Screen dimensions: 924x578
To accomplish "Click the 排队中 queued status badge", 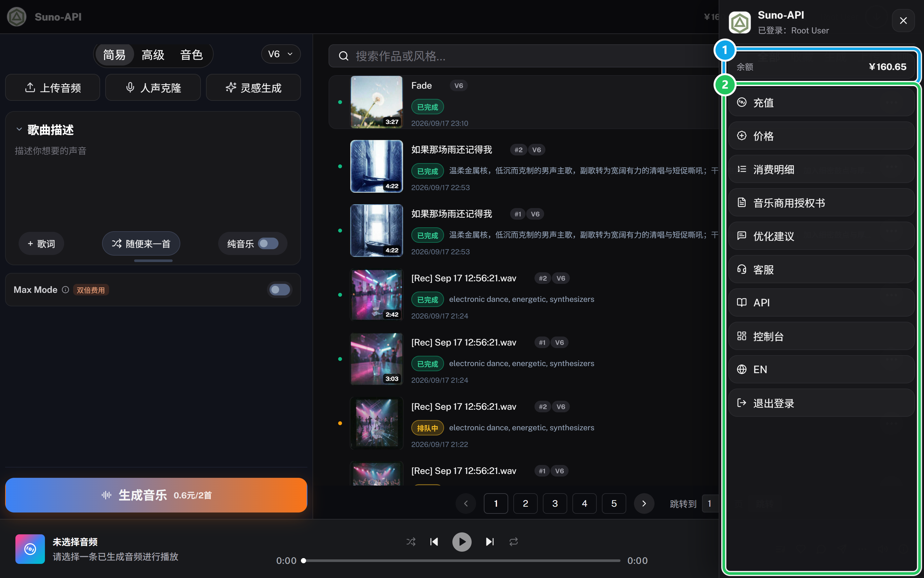I will tap(427, 428).
